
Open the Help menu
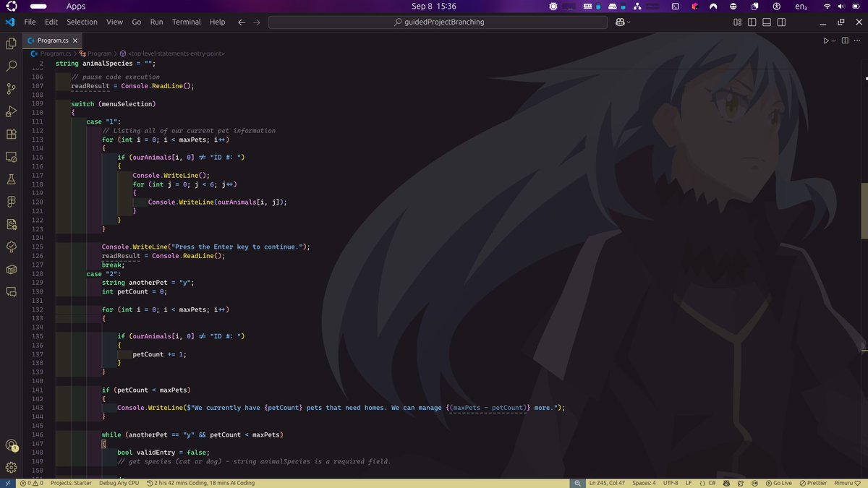pyautogui.click(x=218, y=22)
